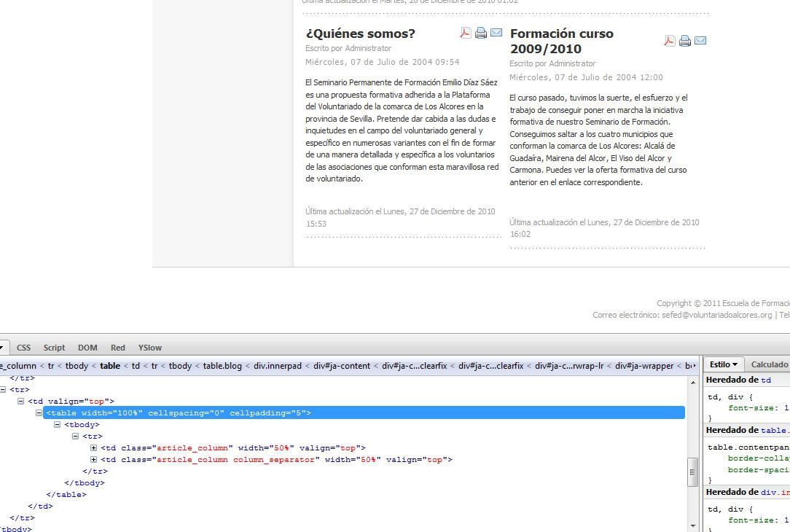The image size is (790, 532).
Task: Select the Calculado side panel tab
Action: [770, 364]
